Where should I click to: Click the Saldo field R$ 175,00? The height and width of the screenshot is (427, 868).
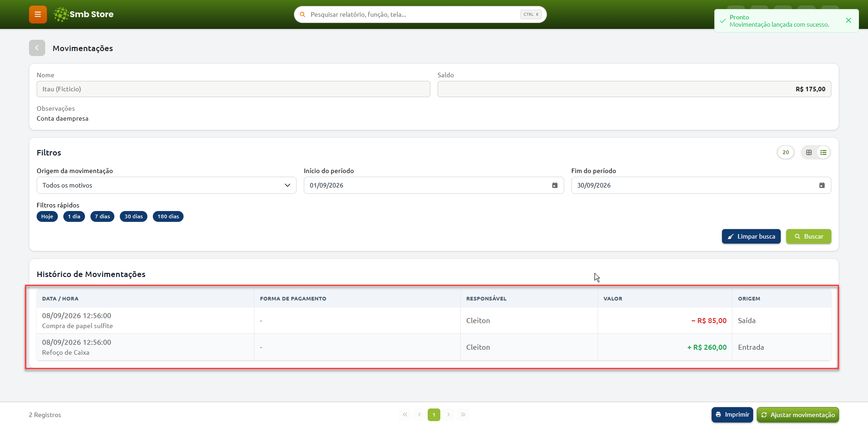click(634, 89)
